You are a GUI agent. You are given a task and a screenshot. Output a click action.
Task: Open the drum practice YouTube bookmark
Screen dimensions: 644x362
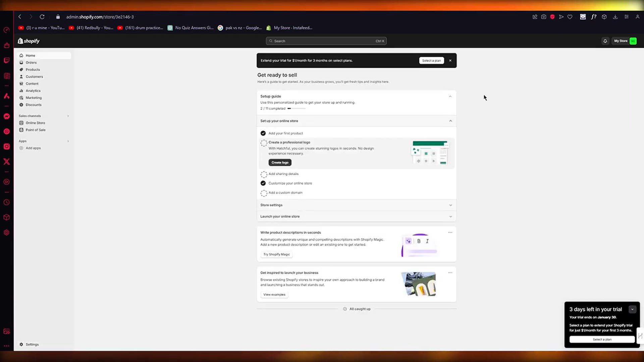140,28
